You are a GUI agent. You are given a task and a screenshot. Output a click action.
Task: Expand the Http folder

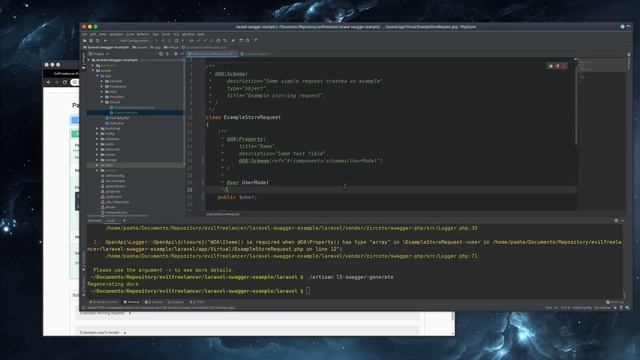coord(102,92)
